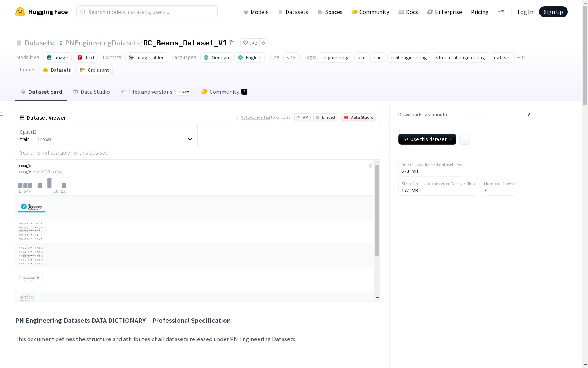Click the search magnifier icon
Image resolution: width=588 pixels, height=368 pixels.
coord(83,12)
